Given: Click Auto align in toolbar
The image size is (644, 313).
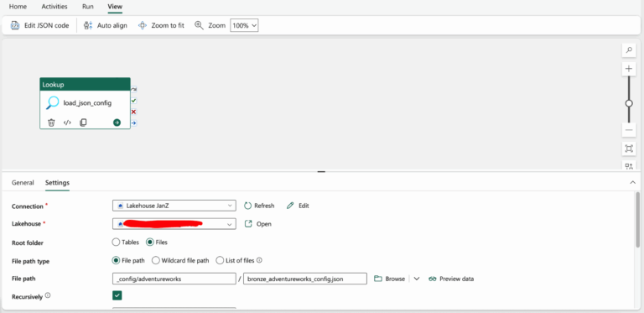Looking at the screenshot, I should click(106, 25).
